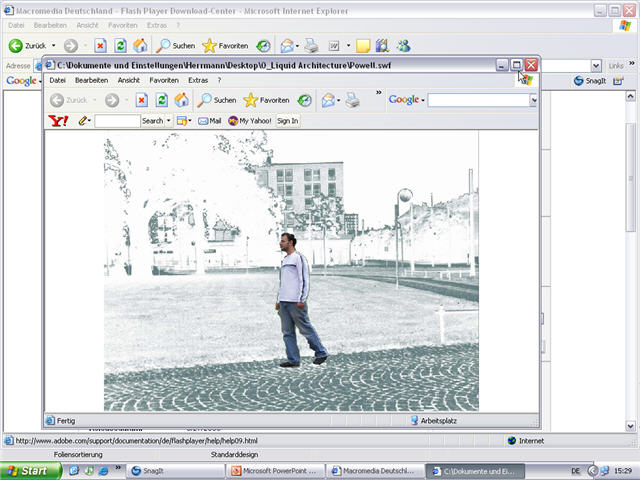
Task: Click the Windows Start button
Action: (30, 470)
